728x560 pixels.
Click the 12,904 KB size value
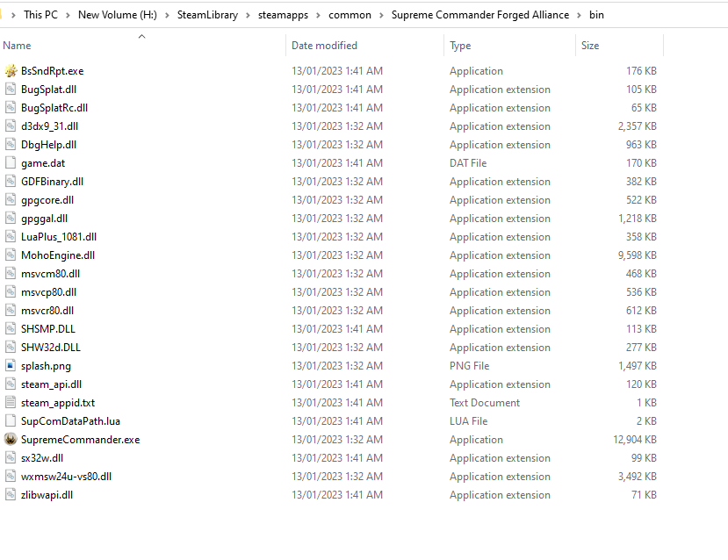(635, 440)
